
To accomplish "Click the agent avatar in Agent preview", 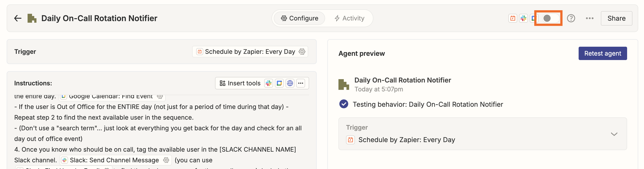I will coord(344,84).
